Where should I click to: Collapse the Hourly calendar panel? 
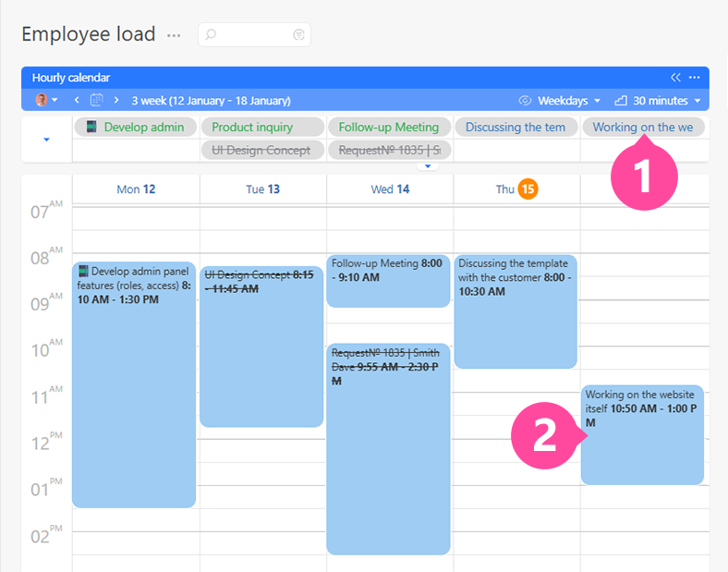pos(675,78)
